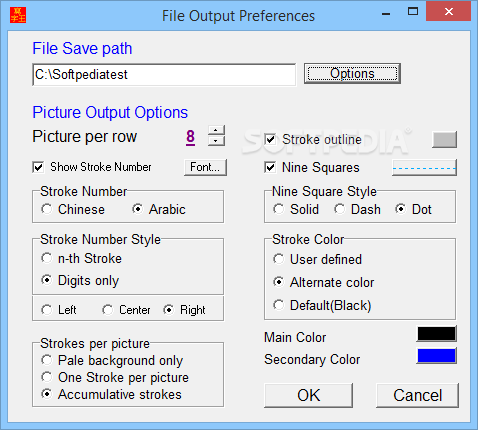Viewport: 478px width, 430px height.
Task: Select User defined stroke color
Action: pos(279,259)
